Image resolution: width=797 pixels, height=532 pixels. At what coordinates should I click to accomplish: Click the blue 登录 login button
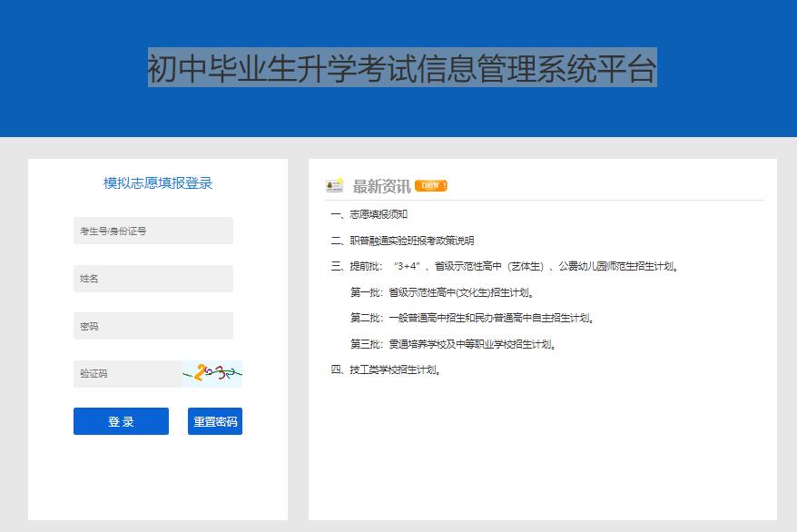click(121, 421)
